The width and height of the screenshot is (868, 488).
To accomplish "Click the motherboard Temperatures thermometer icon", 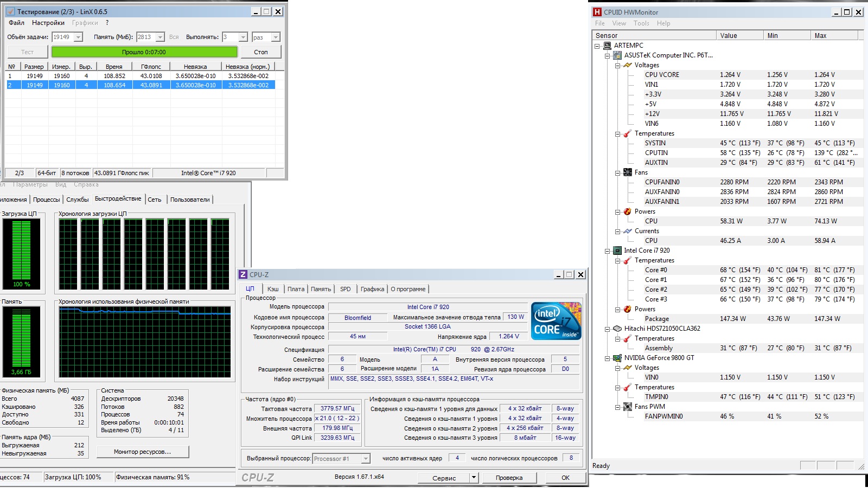I will [x=628, y=133].
